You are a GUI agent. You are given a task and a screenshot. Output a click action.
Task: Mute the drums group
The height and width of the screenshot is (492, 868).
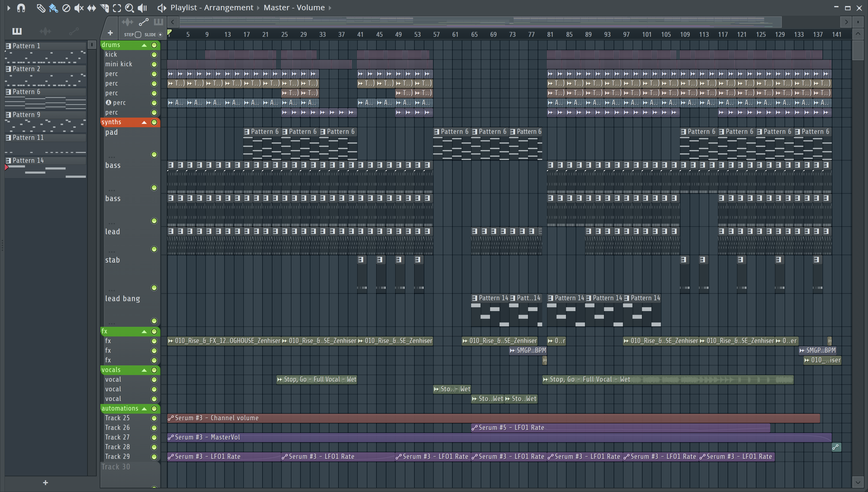tap(154, 45)
